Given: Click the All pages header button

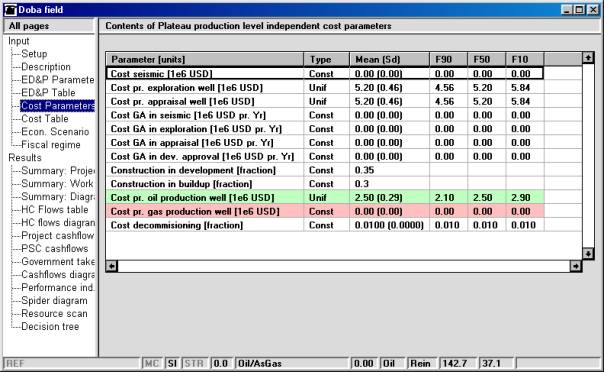Looking at the screenshot, I should (49, 26).
